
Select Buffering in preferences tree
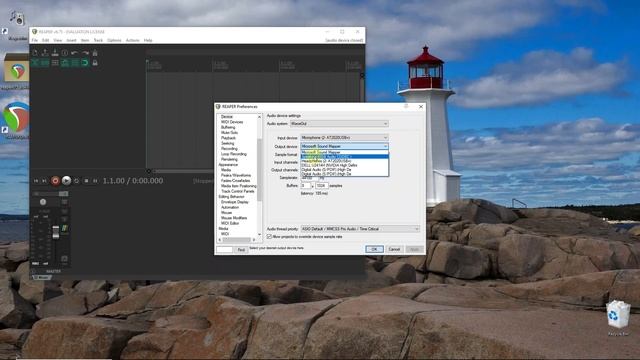(x=228, y=127)
